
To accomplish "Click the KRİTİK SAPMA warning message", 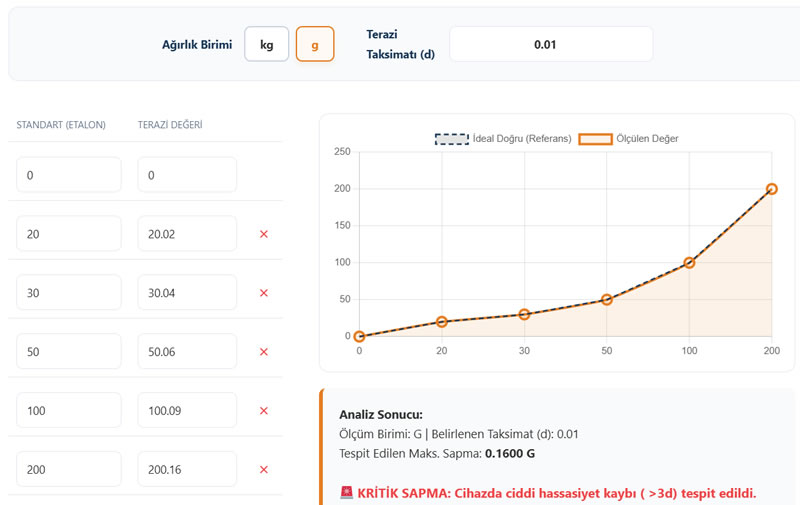I will [x=557, y=493].
